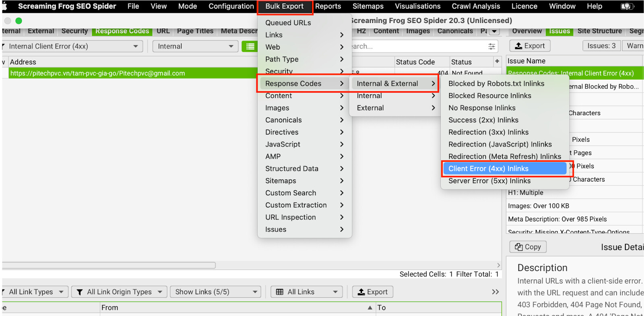
Task: Choose Response Codes in Bulk Export menu
Action: point(304,83)
